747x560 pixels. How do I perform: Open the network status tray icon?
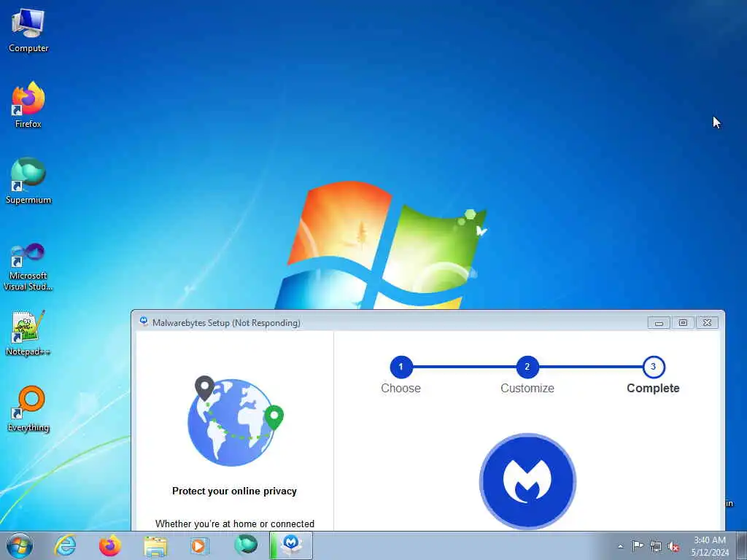656,546
